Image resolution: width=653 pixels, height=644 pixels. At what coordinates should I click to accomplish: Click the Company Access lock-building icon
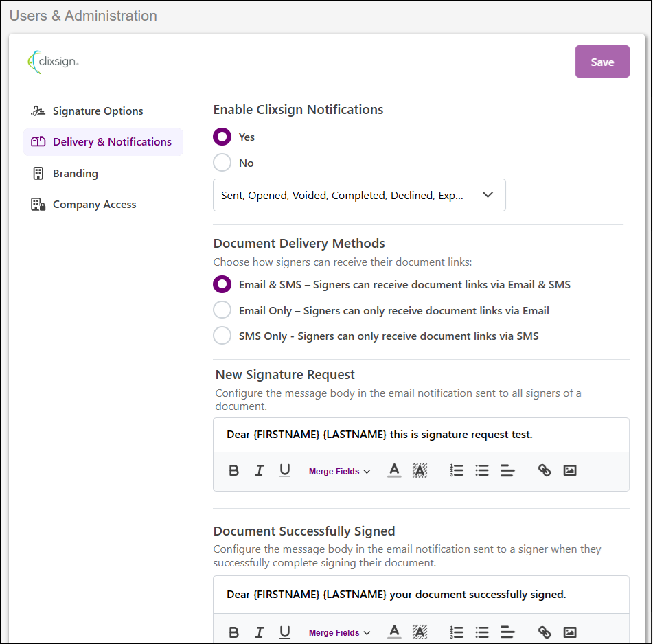[x=38, y=205]
